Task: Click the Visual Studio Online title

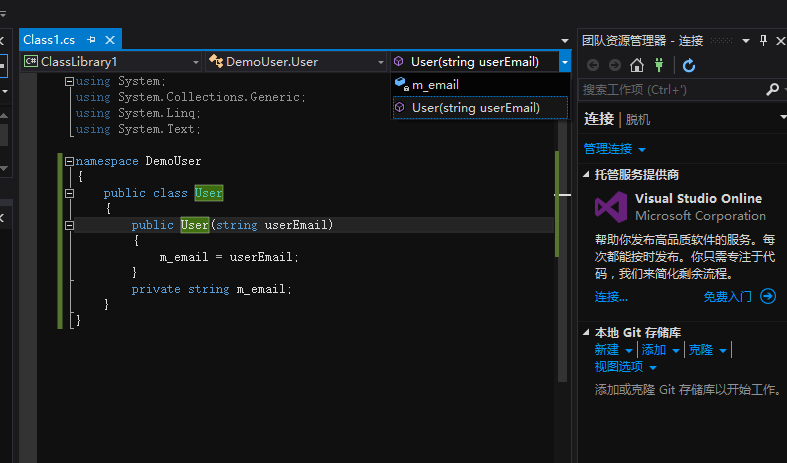Action: tap(698, 198)
